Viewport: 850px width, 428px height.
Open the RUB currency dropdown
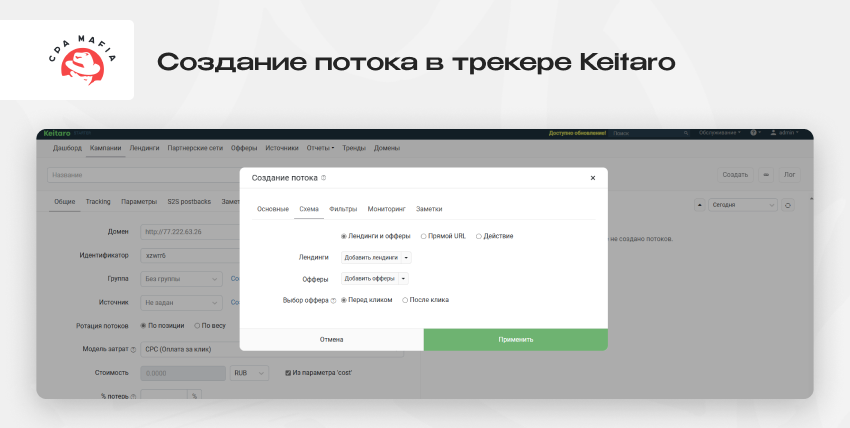tap(249, 373)
